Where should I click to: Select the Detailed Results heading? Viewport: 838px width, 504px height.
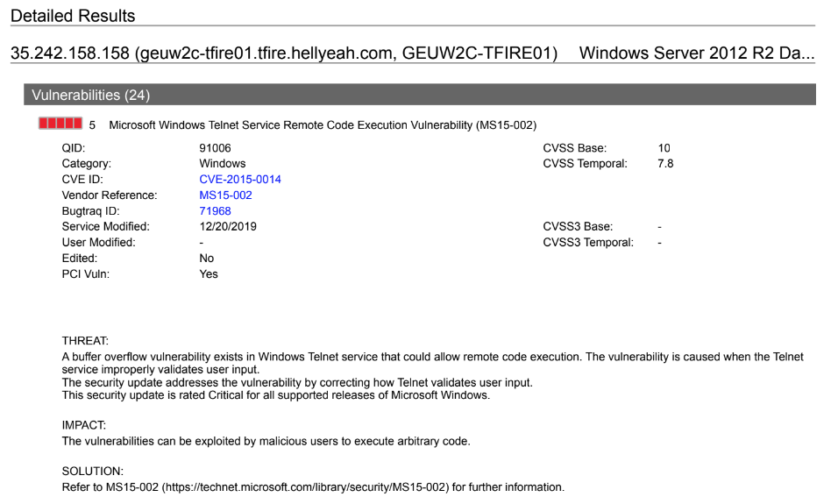73,16
